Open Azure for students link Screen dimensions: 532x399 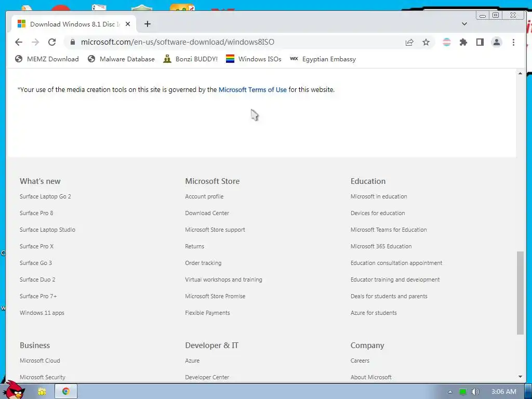(374, 313)
